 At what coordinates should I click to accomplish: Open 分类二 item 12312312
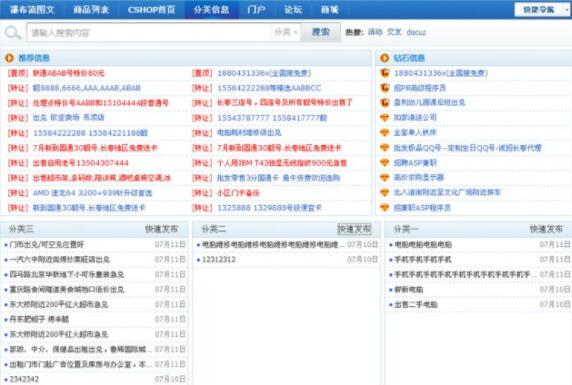219,259
